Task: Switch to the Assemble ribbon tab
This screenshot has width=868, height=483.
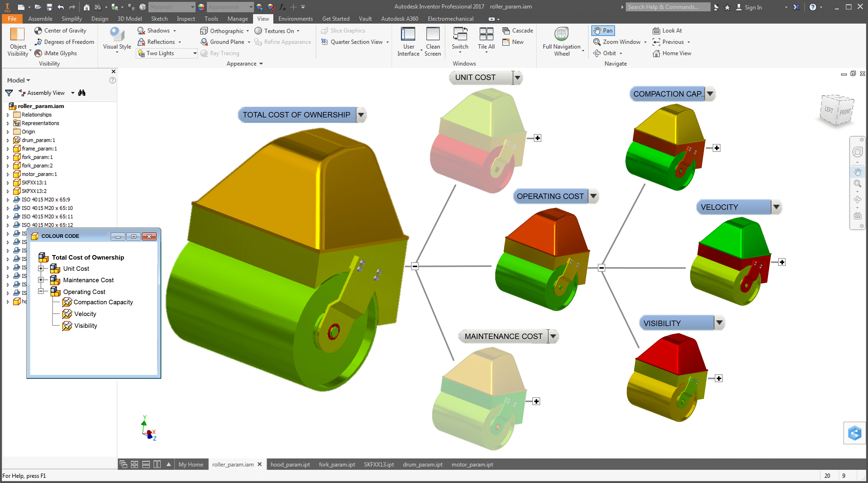Action: coord(40,19)
